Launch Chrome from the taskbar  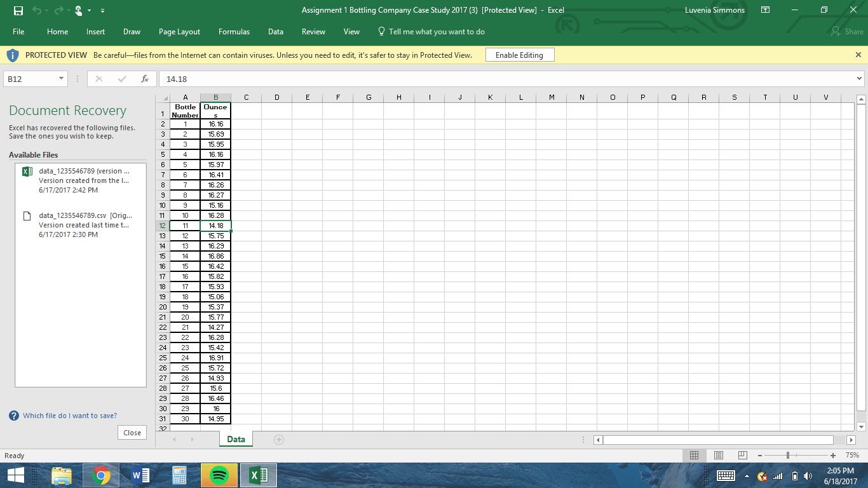coord(100,475)
